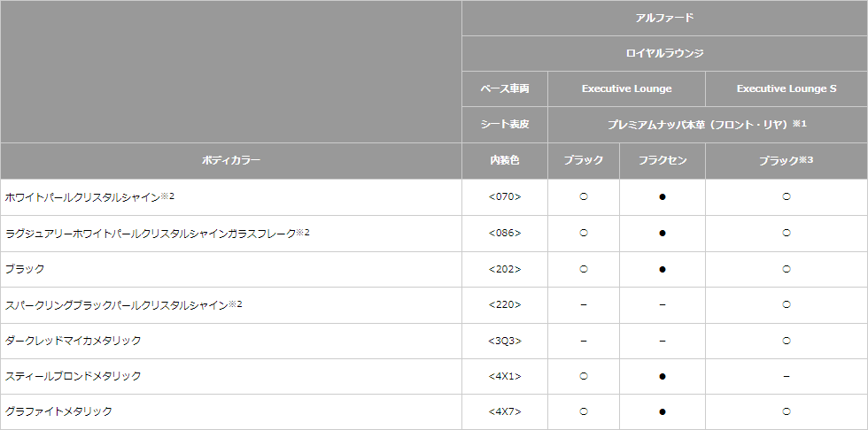
Task: Click filled circle in スティールブロンドメタリック row
Action: tap(663, 376)
